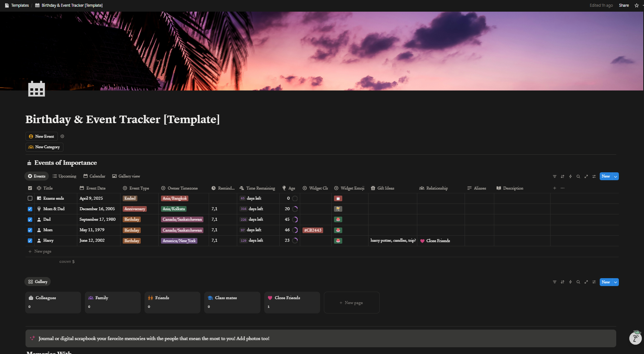Search within the Events of Importance database
The height and width of the screenshot is (354, 644).
[578, 176]
